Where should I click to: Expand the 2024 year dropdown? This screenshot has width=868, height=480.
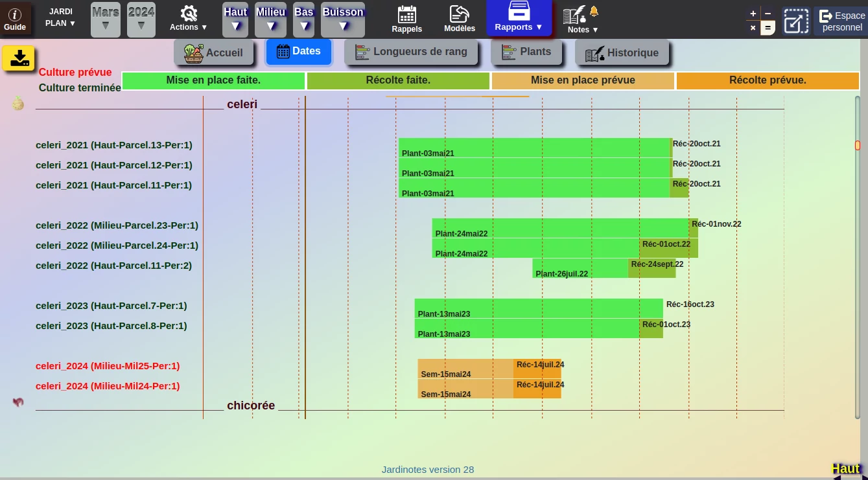[141, 19]
